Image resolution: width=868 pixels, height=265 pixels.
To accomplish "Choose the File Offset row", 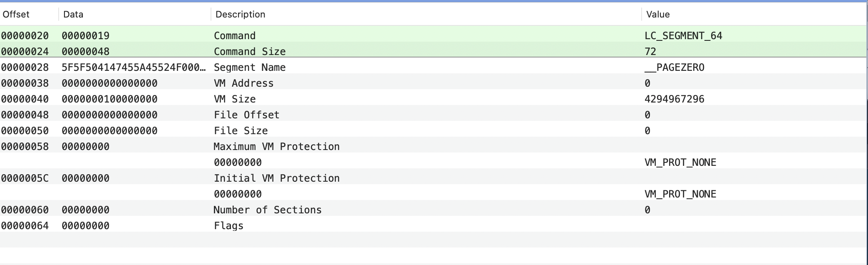I will pyautogui.click(x=434, y=115).
